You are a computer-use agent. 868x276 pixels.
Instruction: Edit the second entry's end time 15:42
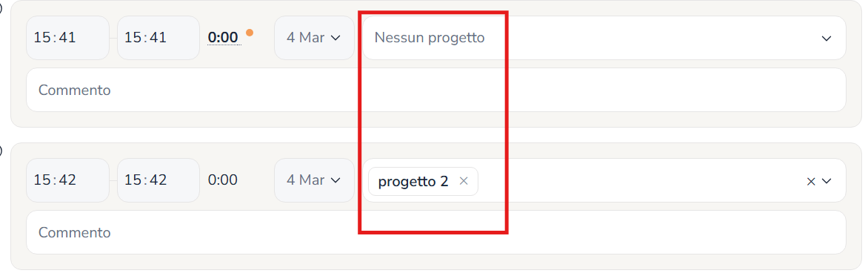(158, 180)
